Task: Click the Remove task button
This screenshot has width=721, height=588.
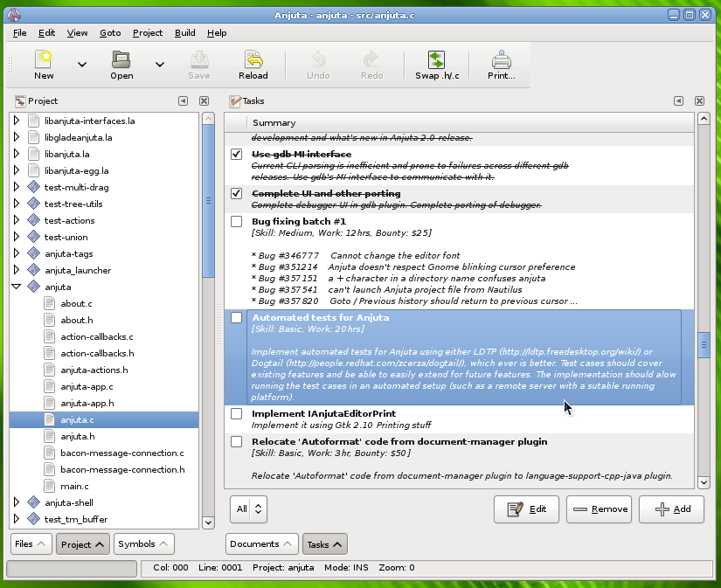Action: coord(600,508)
